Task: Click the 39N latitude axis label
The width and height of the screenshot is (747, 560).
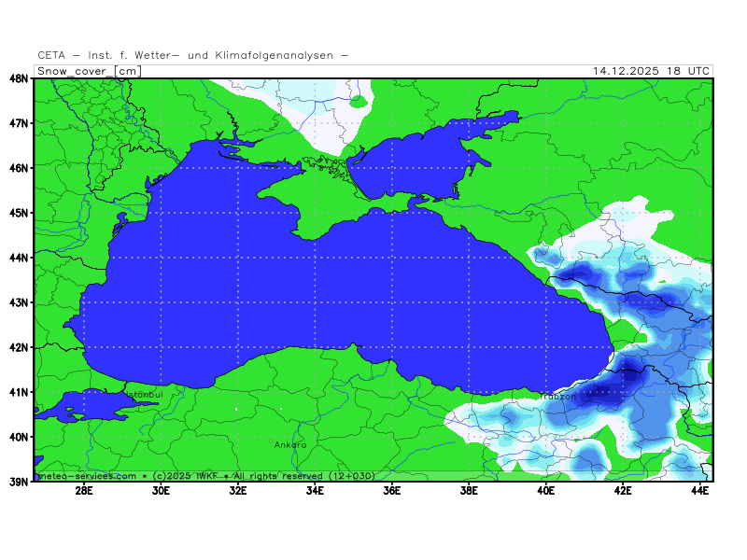Action: coord(19,482)
